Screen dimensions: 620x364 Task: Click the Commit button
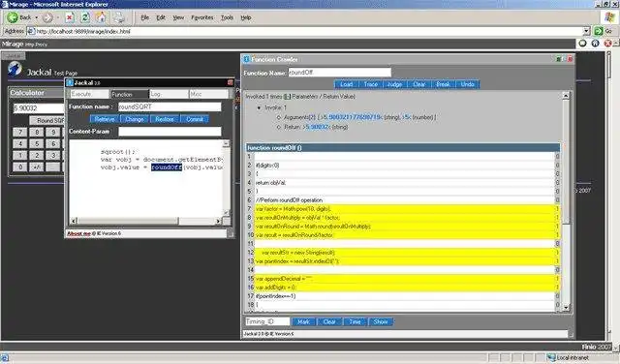pos(195,119)
